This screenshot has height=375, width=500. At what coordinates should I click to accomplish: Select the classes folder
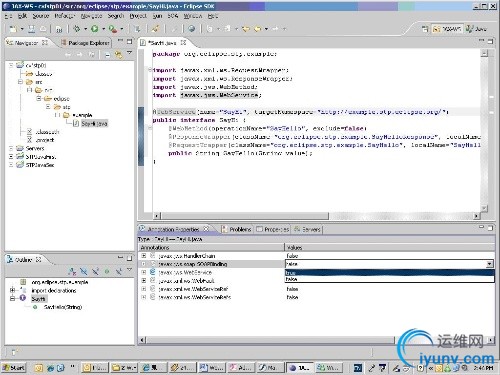(43, 74)
